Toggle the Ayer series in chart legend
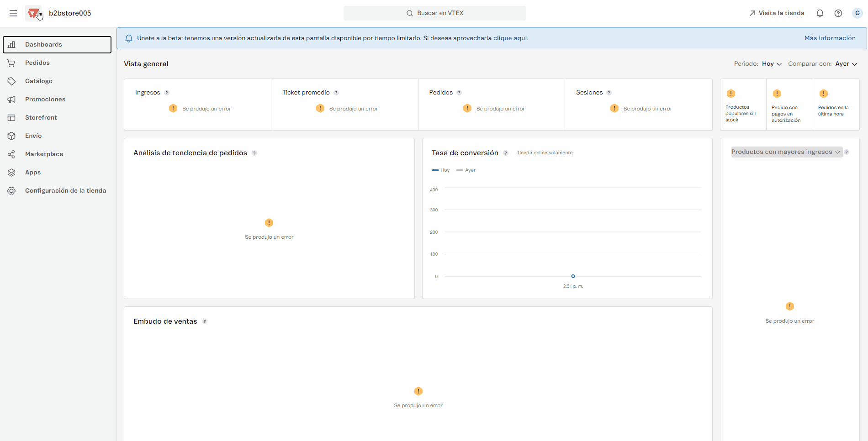Screen dimensions: 868x441 [466, 170]
